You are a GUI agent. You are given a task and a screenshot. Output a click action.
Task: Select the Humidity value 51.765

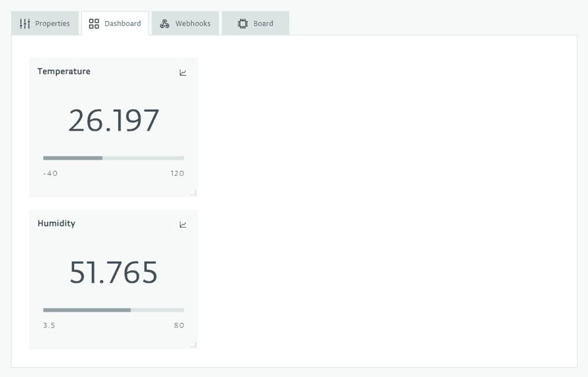pyautogui.click(x=114, y=273)
